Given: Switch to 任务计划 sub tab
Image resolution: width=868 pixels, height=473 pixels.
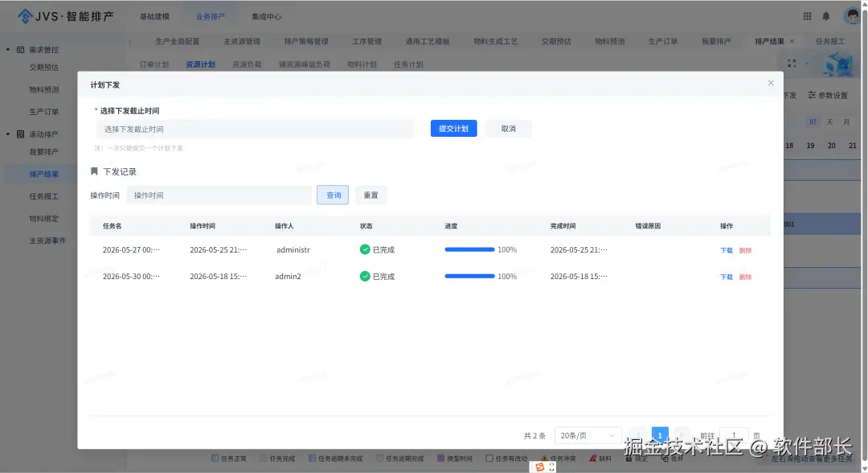Looking at the screenshot, I should tap(408, 64).
